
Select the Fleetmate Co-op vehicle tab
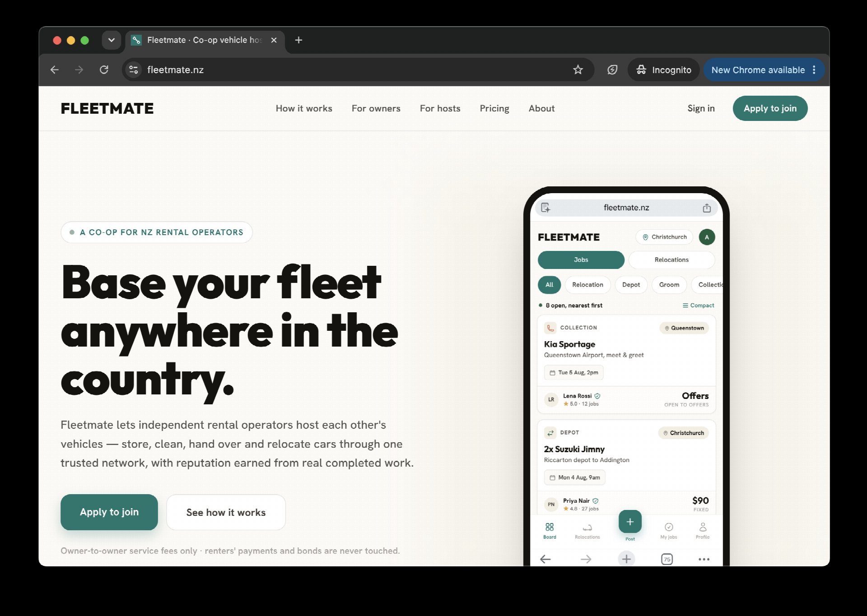[205, 40]
